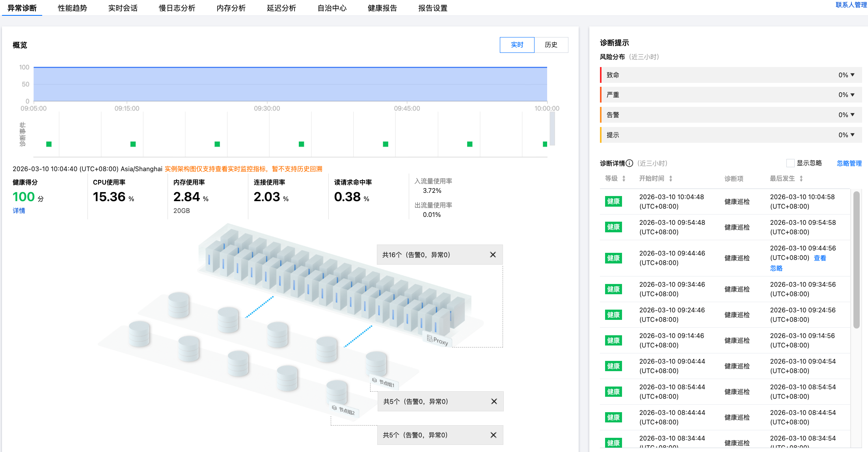Close the 节点组1 info popup
This screenshot has height=452, width=868.
(x=494, y=402)
